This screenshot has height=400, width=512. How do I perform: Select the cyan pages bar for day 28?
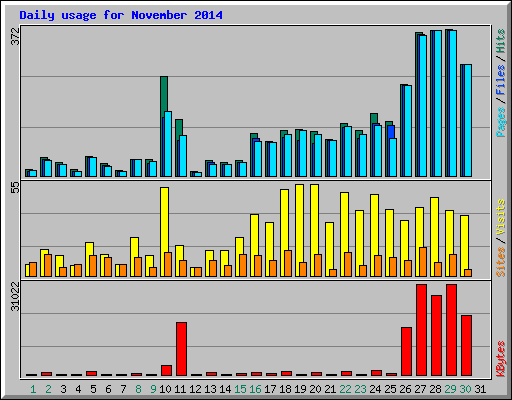pos(438,103)
